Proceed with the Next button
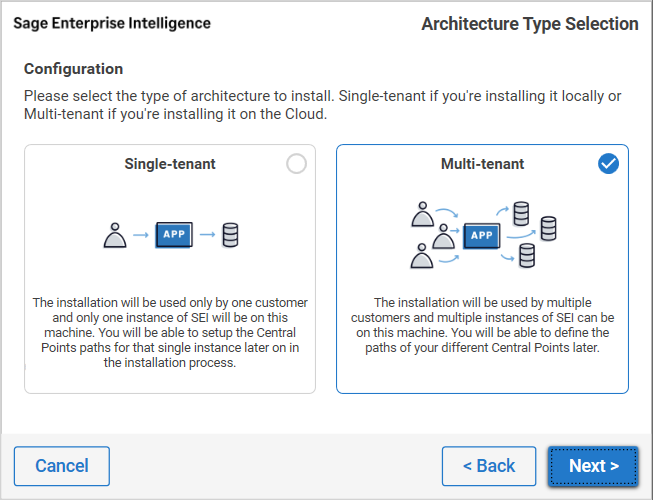This screenshot has height=500, width=653. pyautogui.click(x=593, y=466)
